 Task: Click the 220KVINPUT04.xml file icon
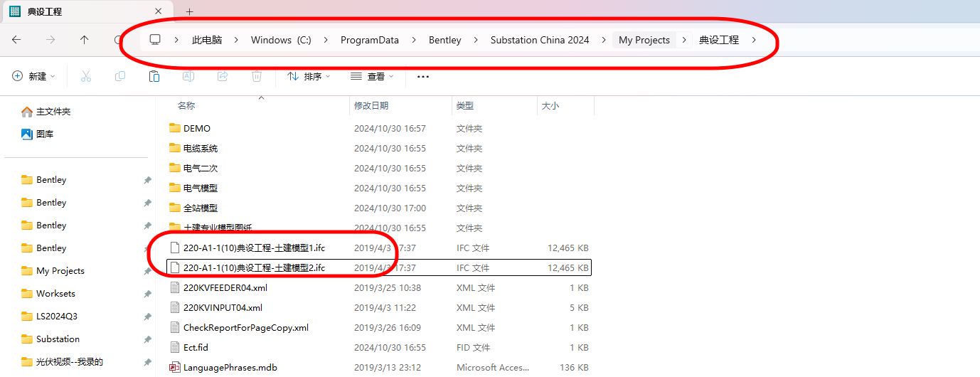click(175, 307)
